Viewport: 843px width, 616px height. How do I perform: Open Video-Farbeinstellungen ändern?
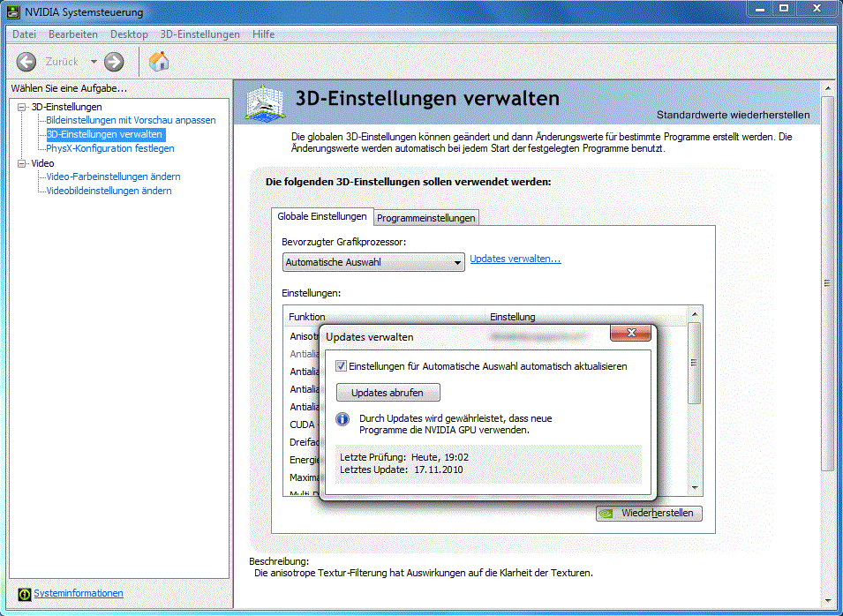pyautogui.click(x=114, y=177)
